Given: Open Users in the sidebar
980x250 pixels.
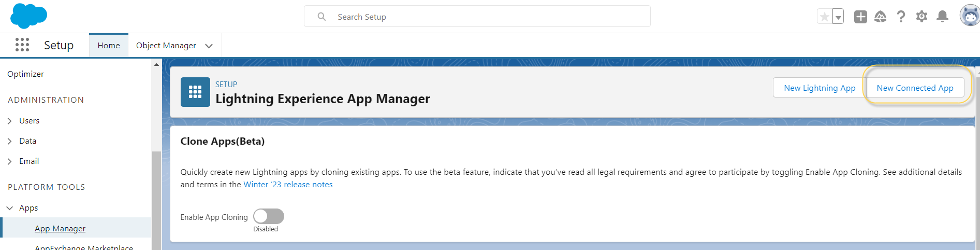Looking at the screenshot, I should pyautogui.click(x=29, y=121).
